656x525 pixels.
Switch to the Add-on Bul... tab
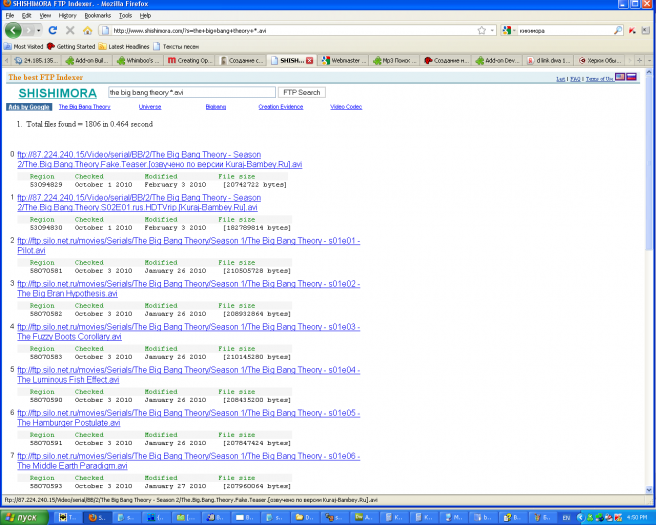coord(87,61)
